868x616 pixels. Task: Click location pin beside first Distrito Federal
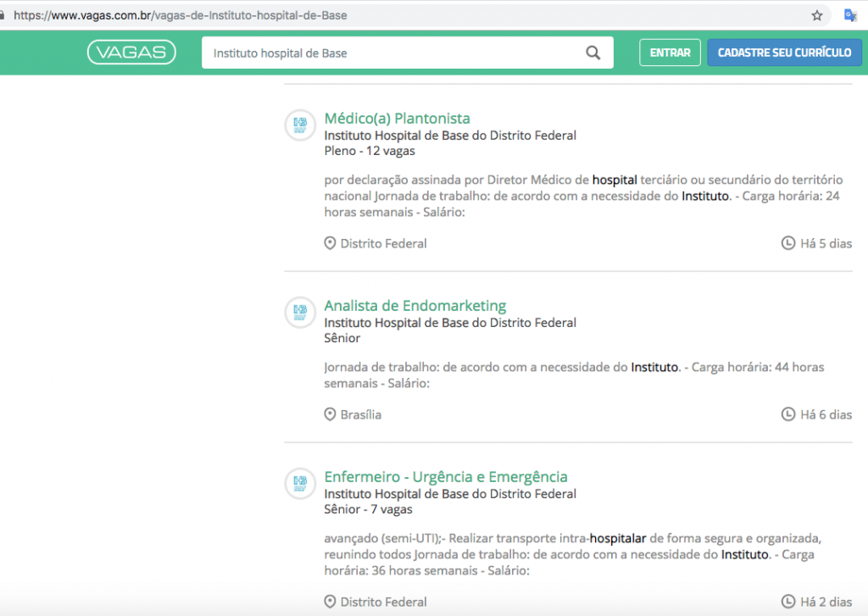coord(330,243)
